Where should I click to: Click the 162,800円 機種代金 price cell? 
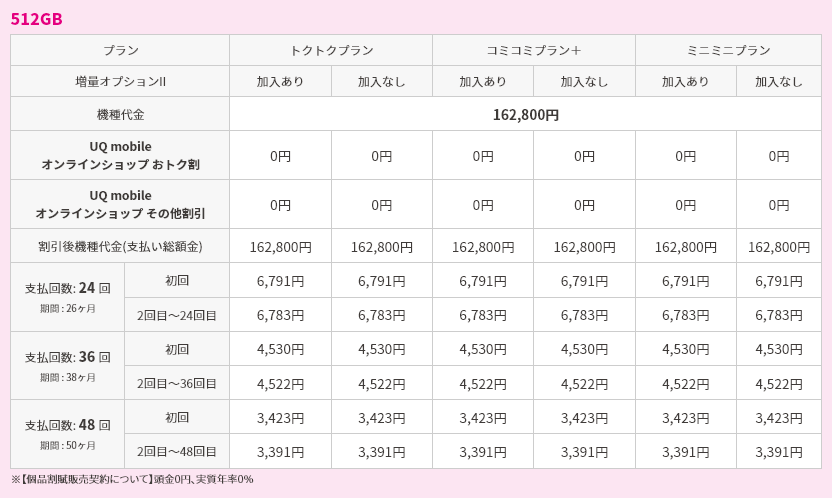525,114
